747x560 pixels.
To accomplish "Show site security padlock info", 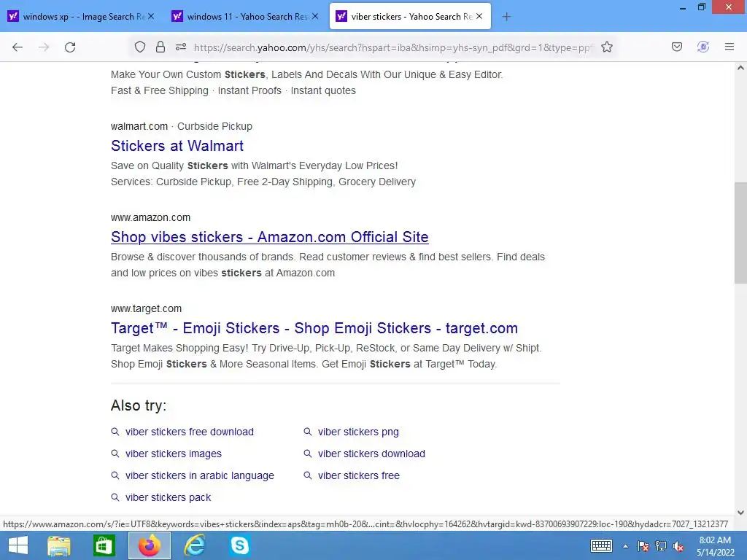I will 160,47.
